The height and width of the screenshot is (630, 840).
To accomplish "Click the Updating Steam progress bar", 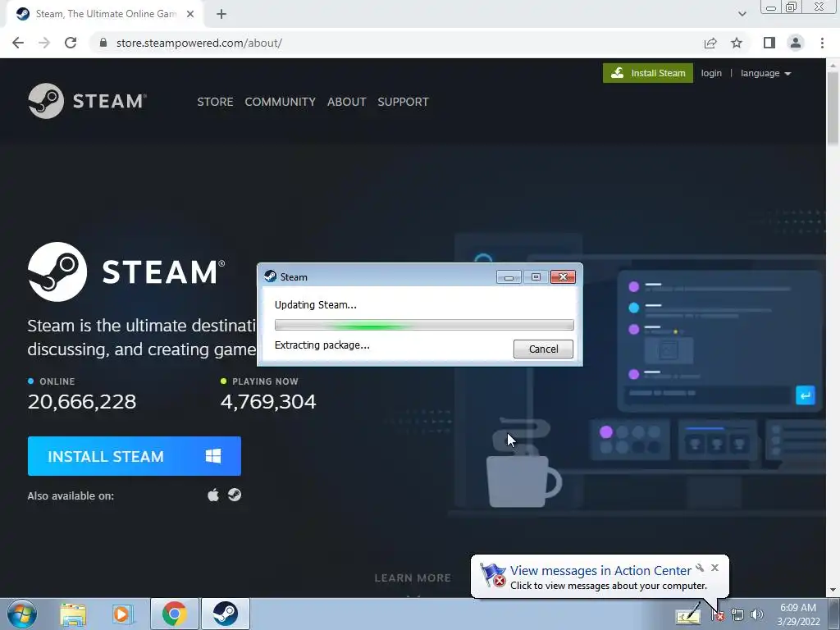I will pyautogui.click(x=424, y=325).
